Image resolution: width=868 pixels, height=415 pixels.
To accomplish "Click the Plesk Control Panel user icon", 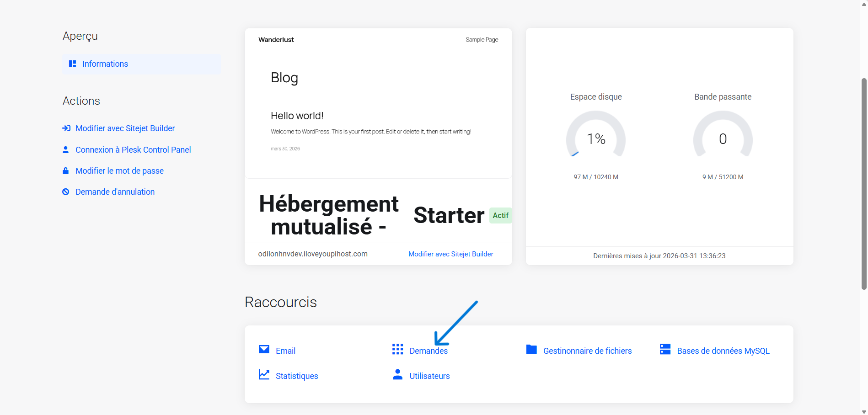I will pos(66,149).
